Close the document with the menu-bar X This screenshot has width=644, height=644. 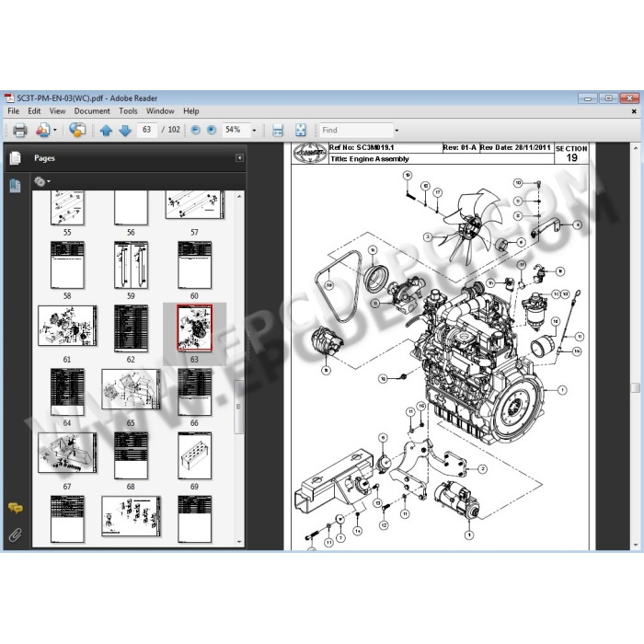634,111
